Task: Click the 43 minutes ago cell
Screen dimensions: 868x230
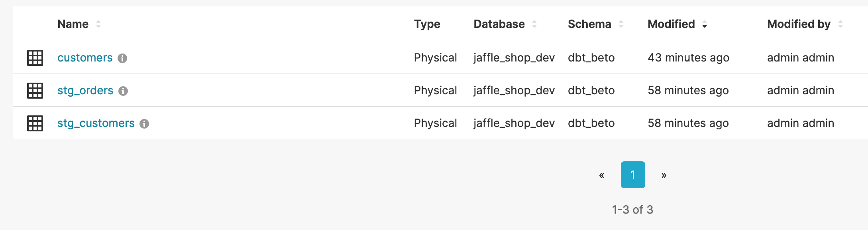Action: pyautogui.click(x=688, y=58)
